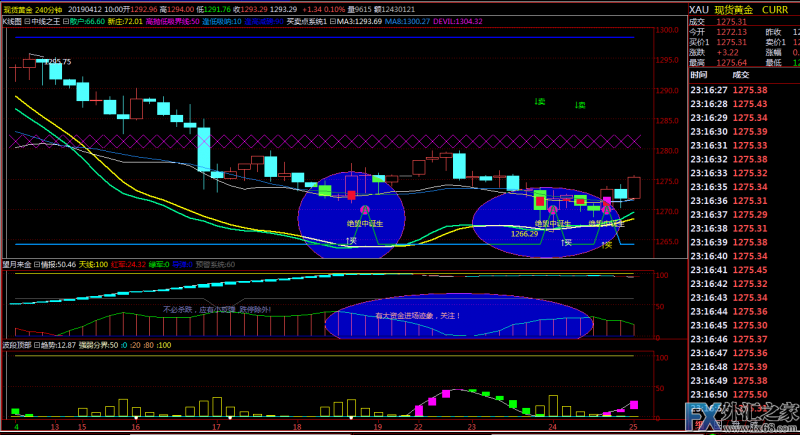Toggle the 趋势 indicator box in 波段顶部 panel

(38, 345)
